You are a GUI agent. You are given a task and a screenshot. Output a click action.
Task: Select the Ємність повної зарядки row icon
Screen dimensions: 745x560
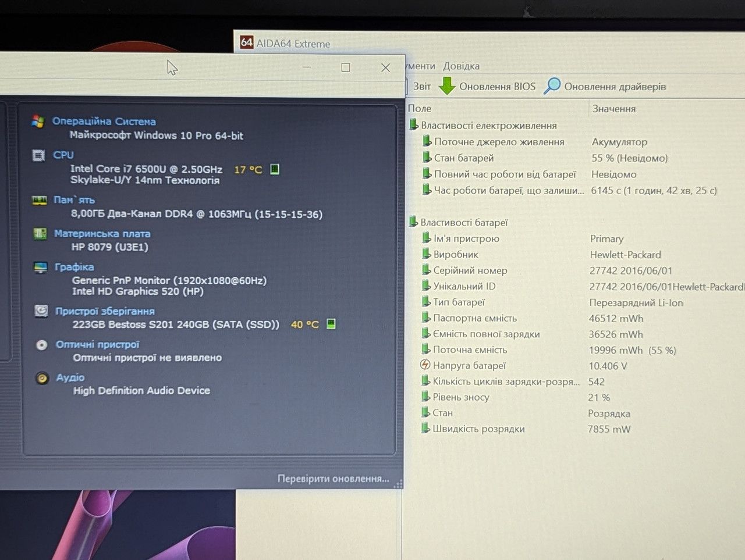426,334
